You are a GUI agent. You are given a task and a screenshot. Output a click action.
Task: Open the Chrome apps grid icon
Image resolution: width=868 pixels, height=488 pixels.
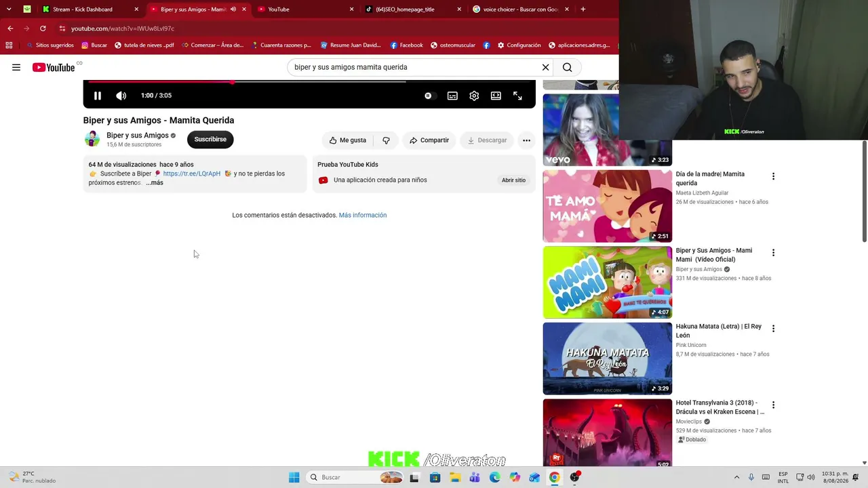point(9,45)
